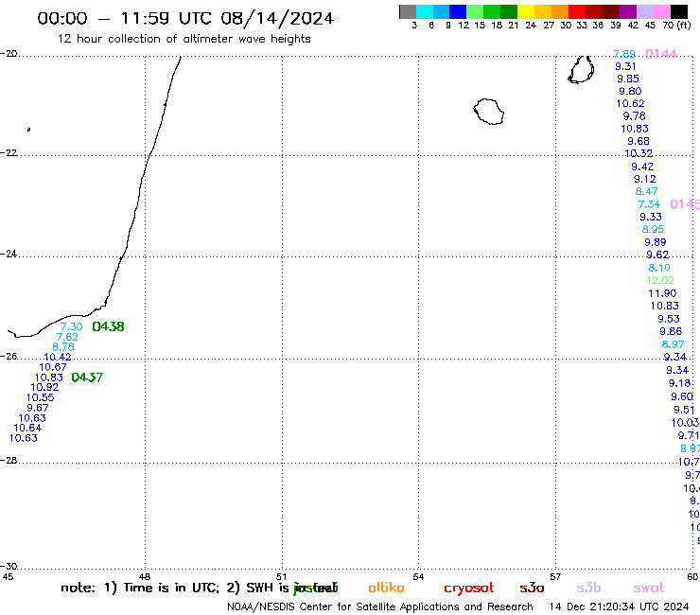
Task: Click the legend tick label 33
Action: [x=582, y=26]
